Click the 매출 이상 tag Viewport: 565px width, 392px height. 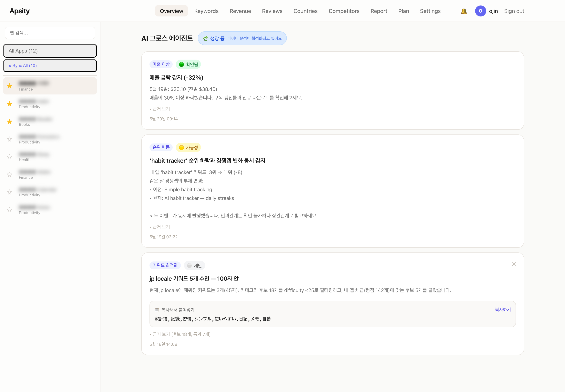click(161, 64)
